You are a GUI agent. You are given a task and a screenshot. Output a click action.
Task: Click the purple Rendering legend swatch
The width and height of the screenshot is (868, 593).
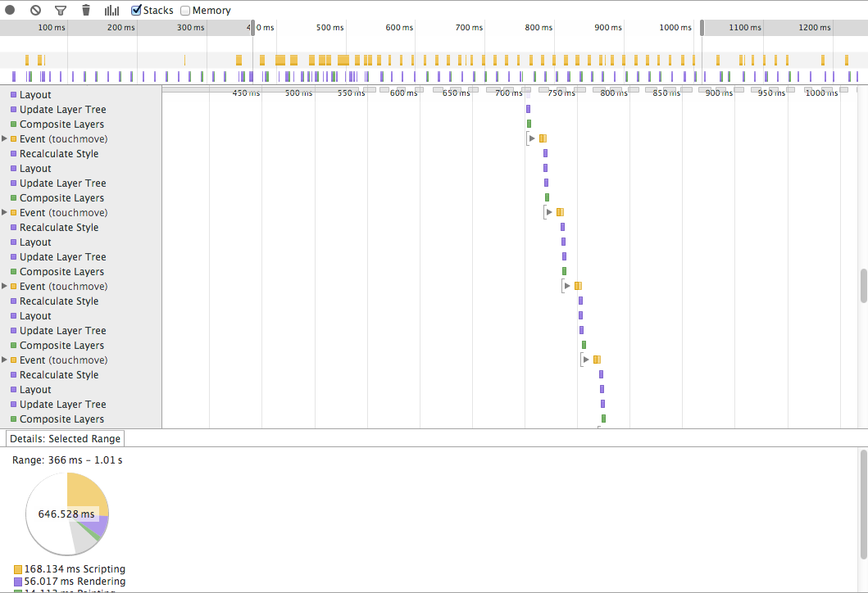[x=18, y=582]
